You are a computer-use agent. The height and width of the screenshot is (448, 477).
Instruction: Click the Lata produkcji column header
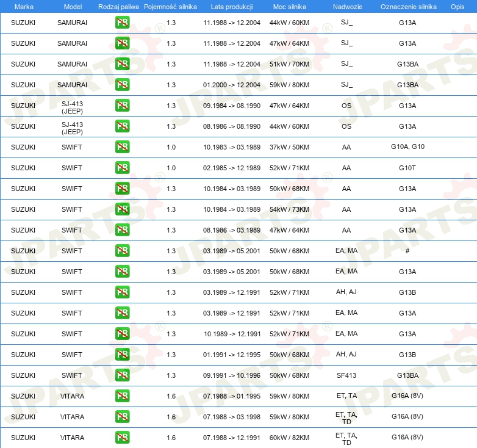(x=232, y=7)
